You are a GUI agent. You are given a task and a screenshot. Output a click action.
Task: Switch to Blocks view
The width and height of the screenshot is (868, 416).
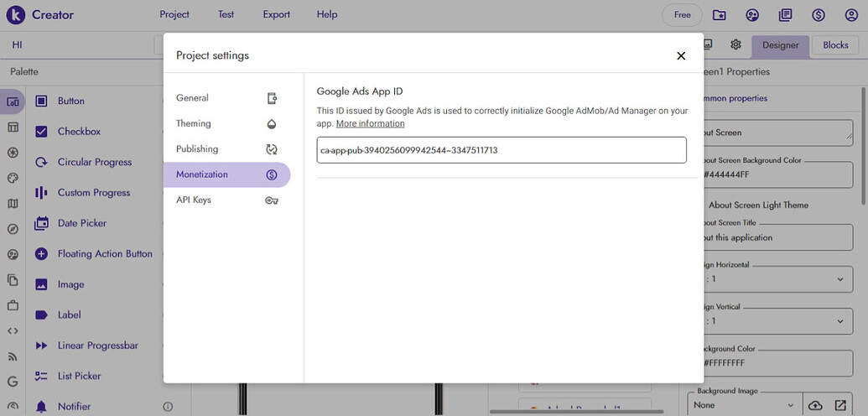[x=835, y=45]
